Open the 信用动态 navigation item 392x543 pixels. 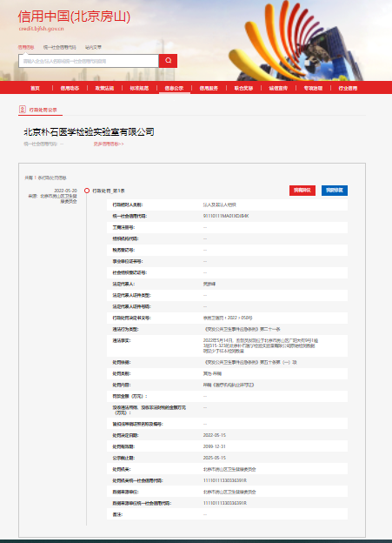70,88
